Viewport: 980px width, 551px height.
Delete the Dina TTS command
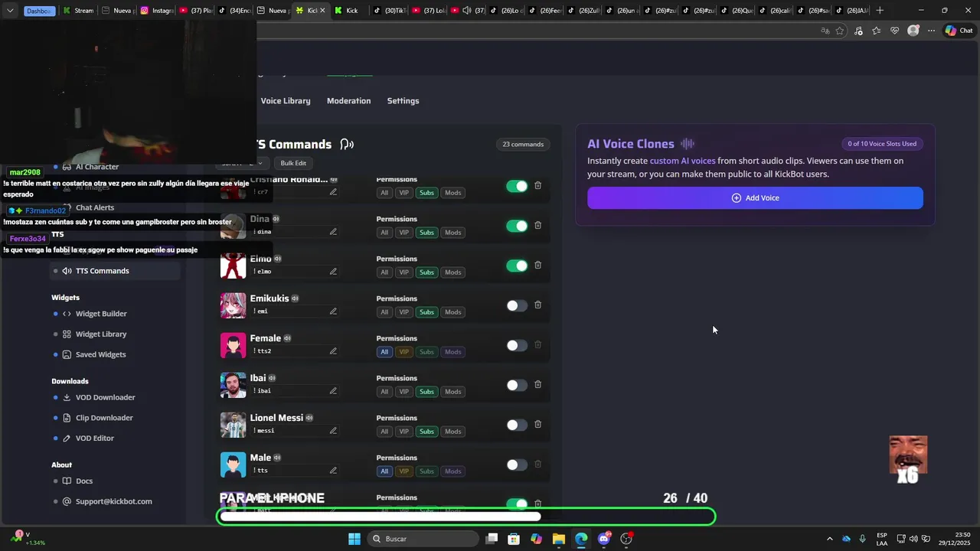537,225
